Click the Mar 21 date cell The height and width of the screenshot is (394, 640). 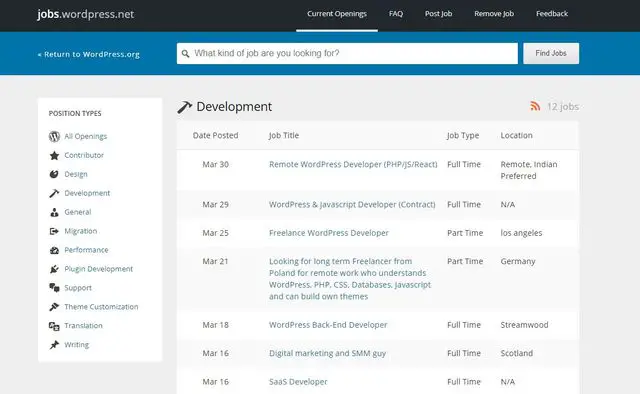pyautogui.click(x=215, y=261)
